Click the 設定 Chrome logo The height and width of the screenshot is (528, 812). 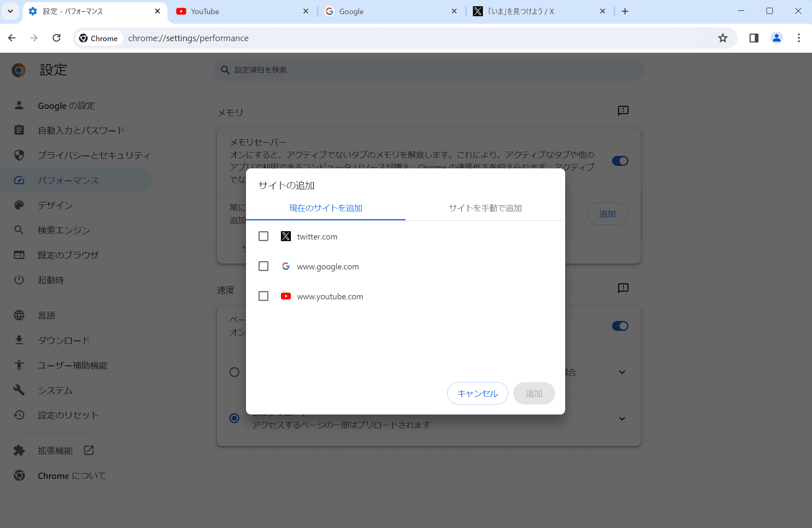pos(19,70)
